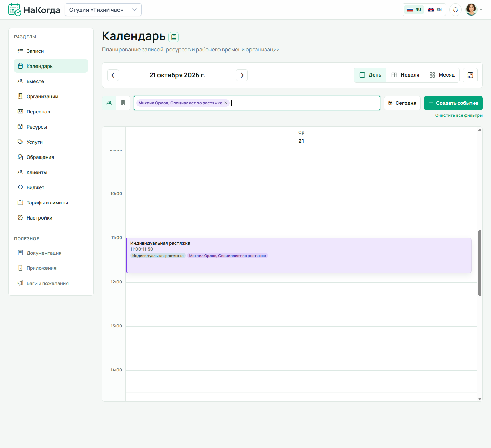Expand the Студия «Тихий час» organization selector
The height and width of the screenshot is (448, 491).
point(103,10)
